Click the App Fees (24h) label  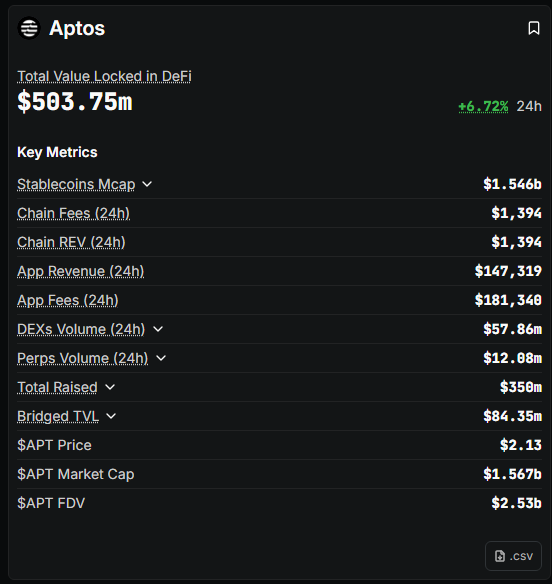tap(68, 301)
